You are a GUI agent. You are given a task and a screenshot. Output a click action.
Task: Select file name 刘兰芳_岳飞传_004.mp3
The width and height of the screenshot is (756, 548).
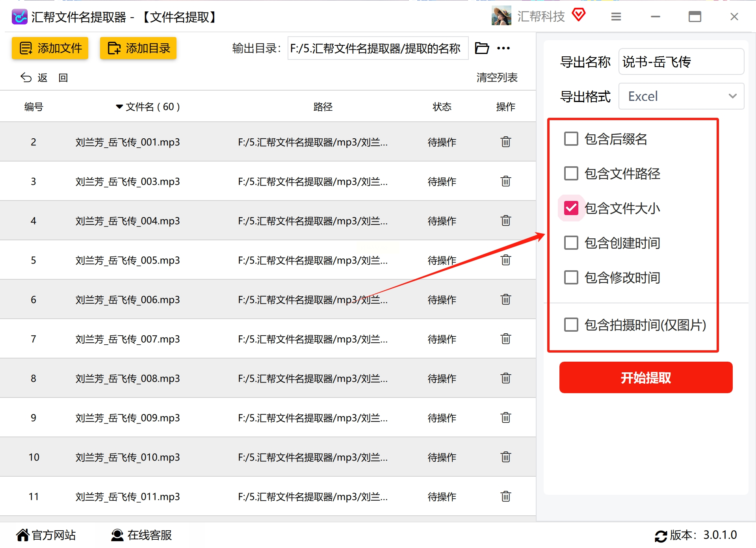[127, 221]
